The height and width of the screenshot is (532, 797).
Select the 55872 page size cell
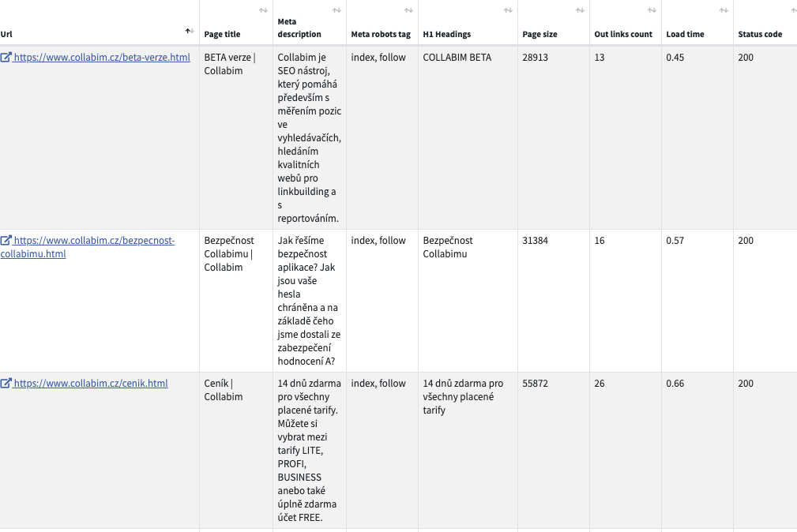[x=536, y=383]
